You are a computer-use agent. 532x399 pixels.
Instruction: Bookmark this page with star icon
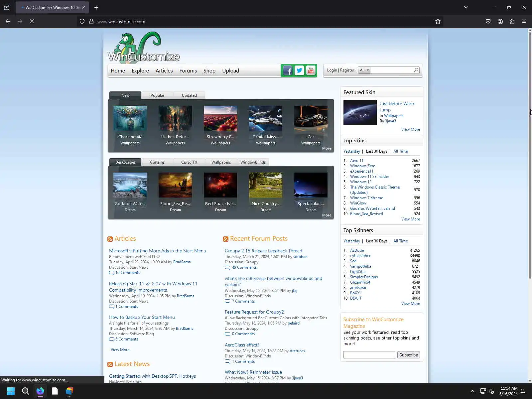point(438,22)
